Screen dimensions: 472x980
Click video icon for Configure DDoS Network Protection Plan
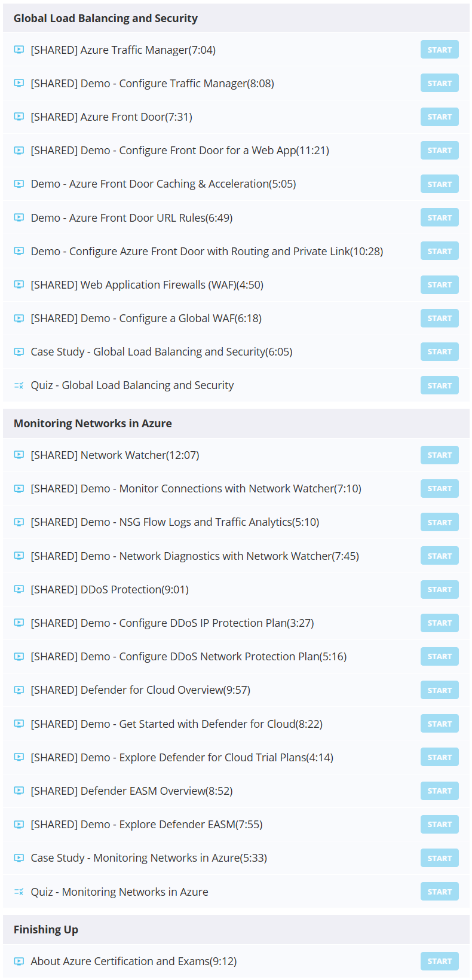click(x=19, y=656)
